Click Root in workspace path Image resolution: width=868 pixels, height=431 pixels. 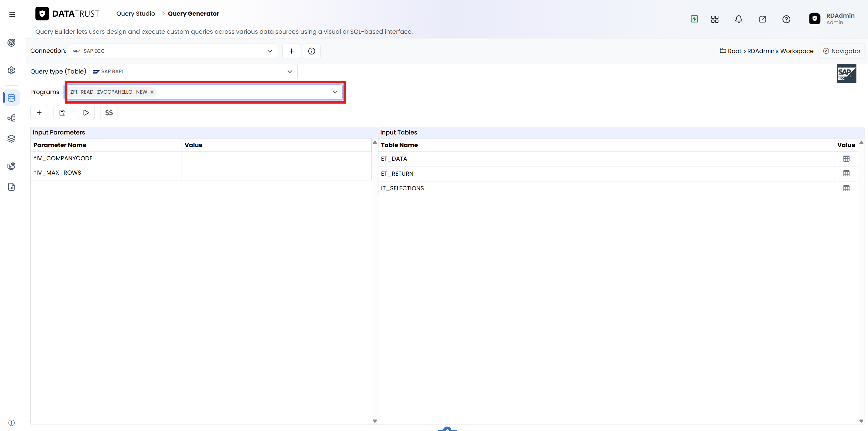coord(734,51)
